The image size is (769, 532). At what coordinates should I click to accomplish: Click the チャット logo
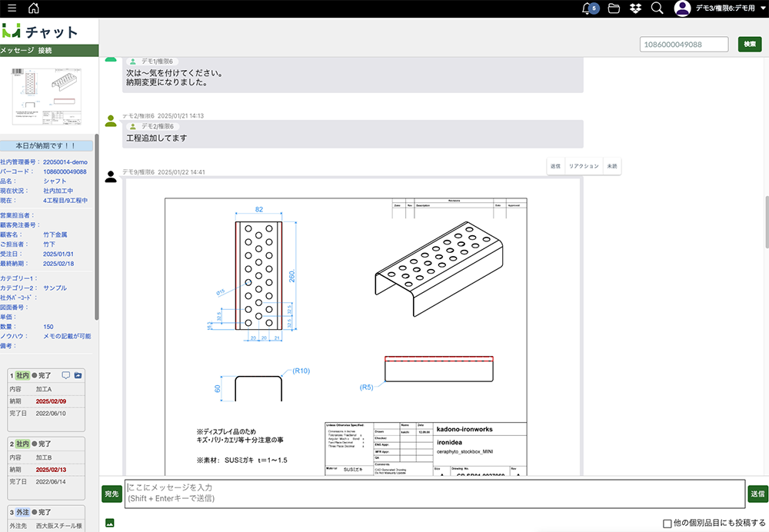click(40, 32)
